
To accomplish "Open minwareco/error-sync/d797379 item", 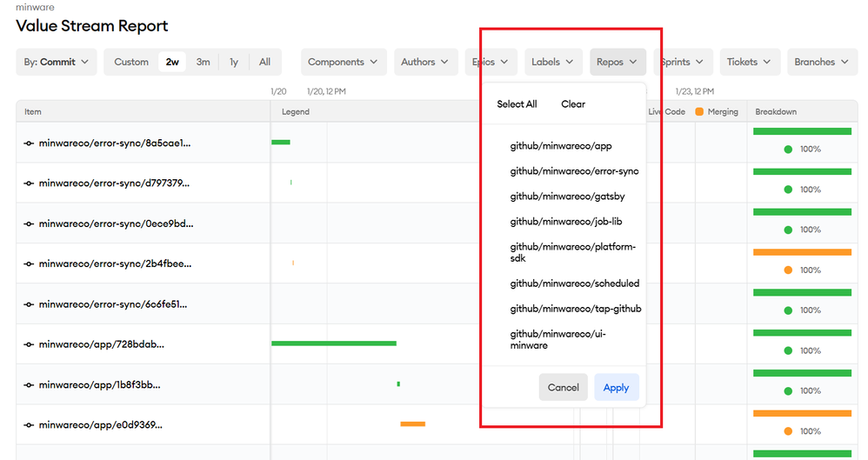I will (x=114, y=183).
